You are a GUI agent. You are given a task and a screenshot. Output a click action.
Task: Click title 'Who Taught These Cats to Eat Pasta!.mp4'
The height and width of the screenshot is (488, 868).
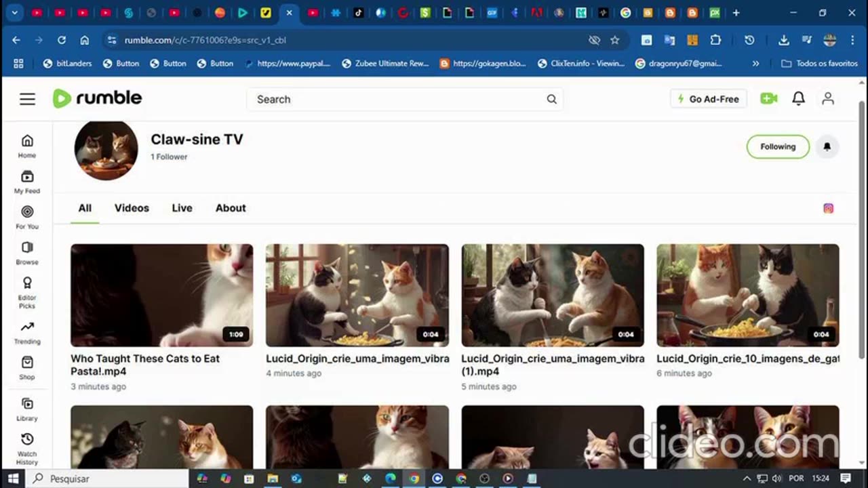click(x=145, y=365)
